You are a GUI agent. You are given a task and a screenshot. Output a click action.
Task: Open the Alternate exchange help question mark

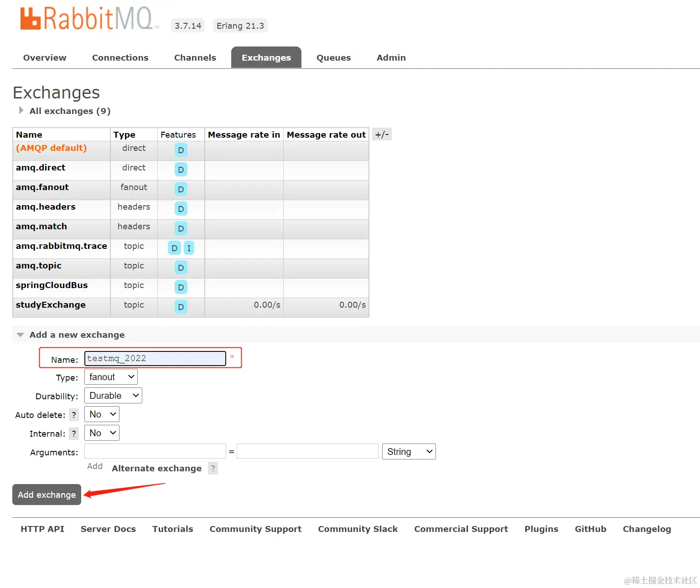213,468
